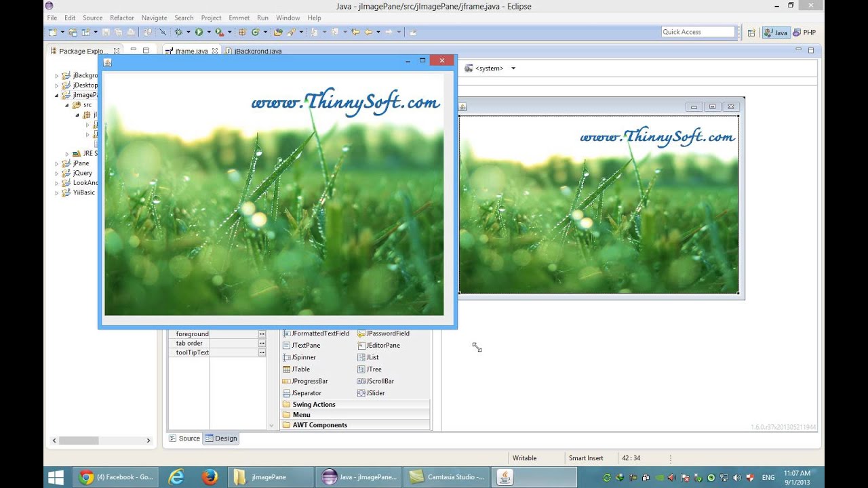Screen dimensions: 868x488
Task: Expand the jDesktop project node
Action: [57, 85]
